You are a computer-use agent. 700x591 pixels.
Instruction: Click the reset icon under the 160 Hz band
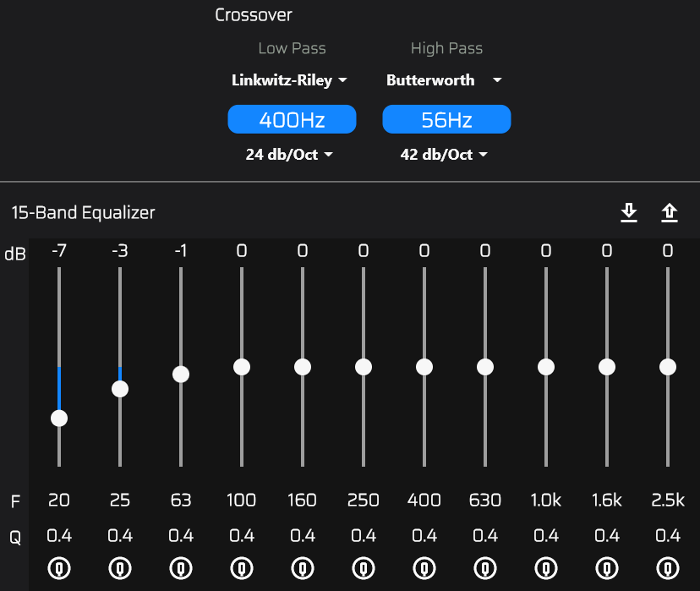[303, 567]
